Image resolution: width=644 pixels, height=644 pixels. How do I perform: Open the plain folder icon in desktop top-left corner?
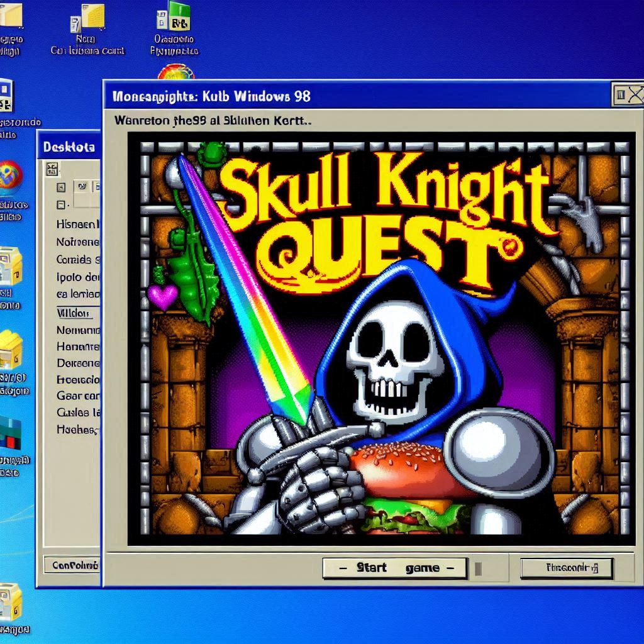[11, 15]
